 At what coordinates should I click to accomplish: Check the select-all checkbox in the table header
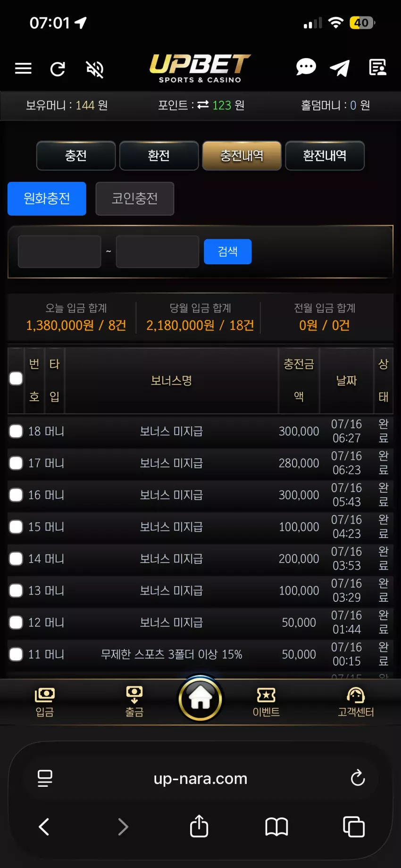coord(16,379)
